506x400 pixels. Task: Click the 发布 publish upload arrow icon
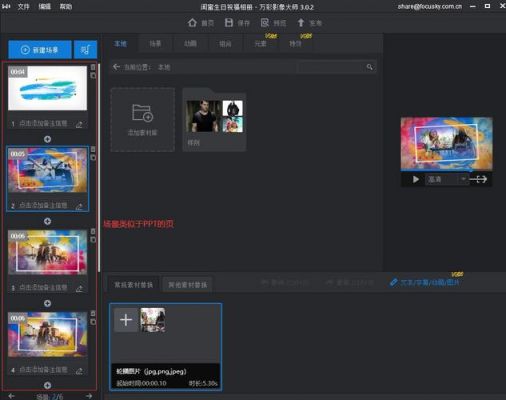[x=301, y=23]
